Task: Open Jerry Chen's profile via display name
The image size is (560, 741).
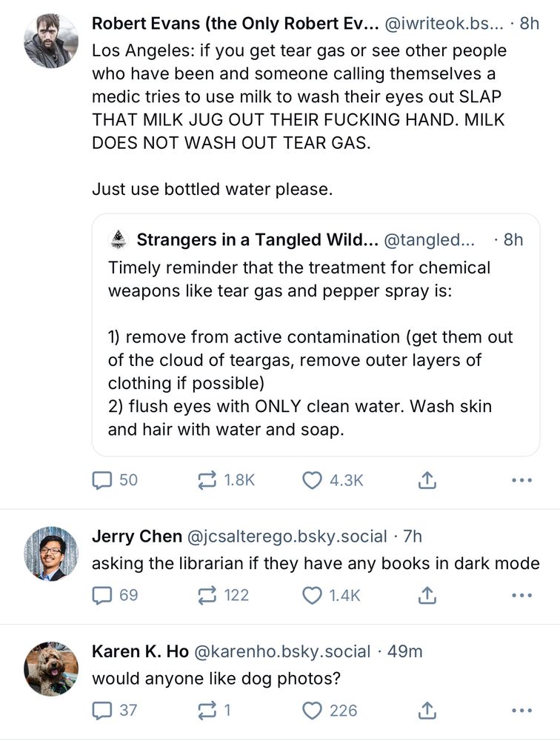Action: [136, 536]
